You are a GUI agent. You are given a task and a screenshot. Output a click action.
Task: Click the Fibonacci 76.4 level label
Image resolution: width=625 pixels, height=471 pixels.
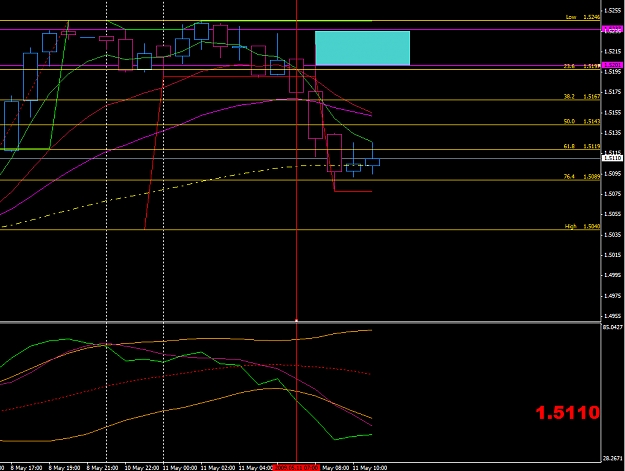[x=582, y=177]
